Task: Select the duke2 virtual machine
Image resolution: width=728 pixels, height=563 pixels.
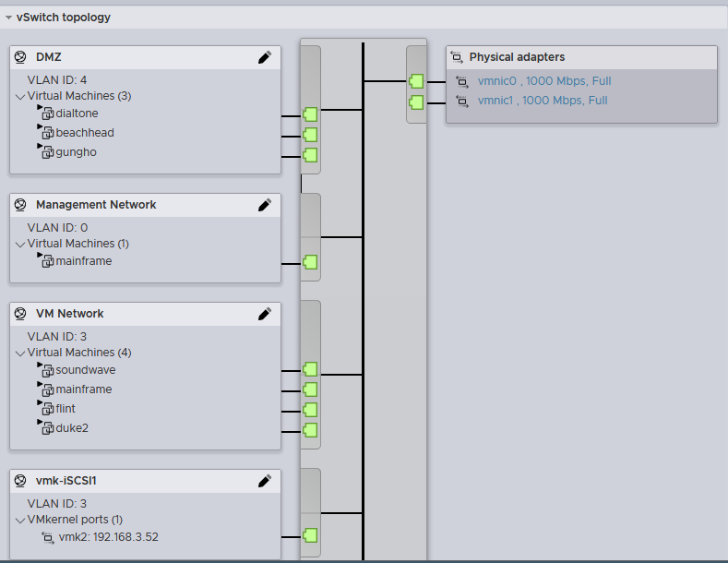Action: tap(72, 428)
